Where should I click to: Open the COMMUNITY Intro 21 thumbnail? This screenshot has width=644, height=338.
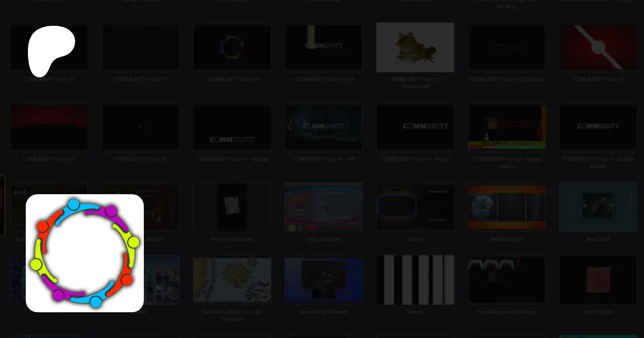(x=49, y=127)
